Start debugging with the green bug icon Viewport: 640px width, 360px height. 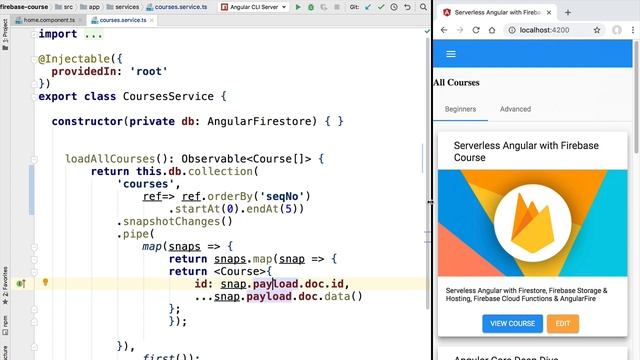pyautogui.click(x=311, y=7)
